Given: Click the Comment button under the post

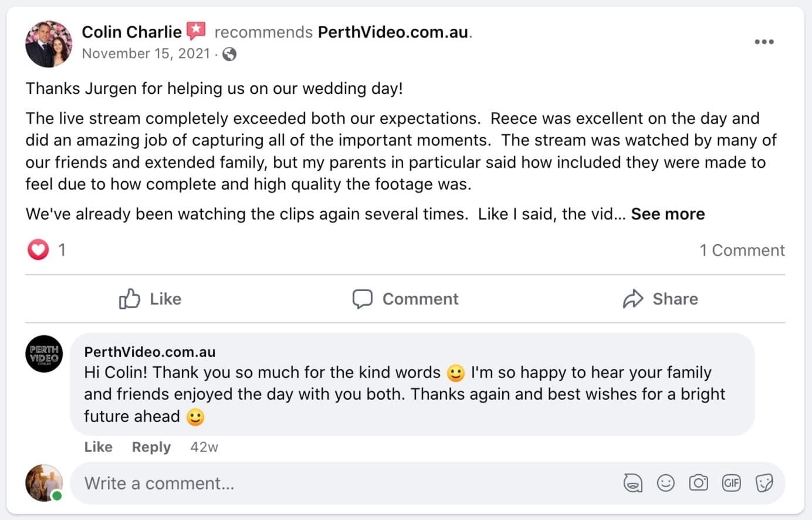Looking at the screenshot, I should tap(405, 299).
